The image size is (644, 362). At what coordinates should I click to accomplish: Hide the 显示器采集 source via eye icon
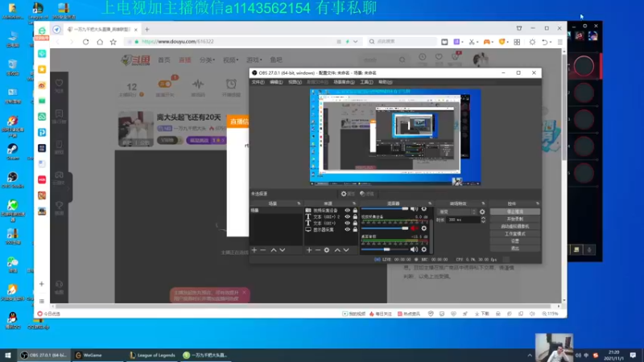click(348, 230)
